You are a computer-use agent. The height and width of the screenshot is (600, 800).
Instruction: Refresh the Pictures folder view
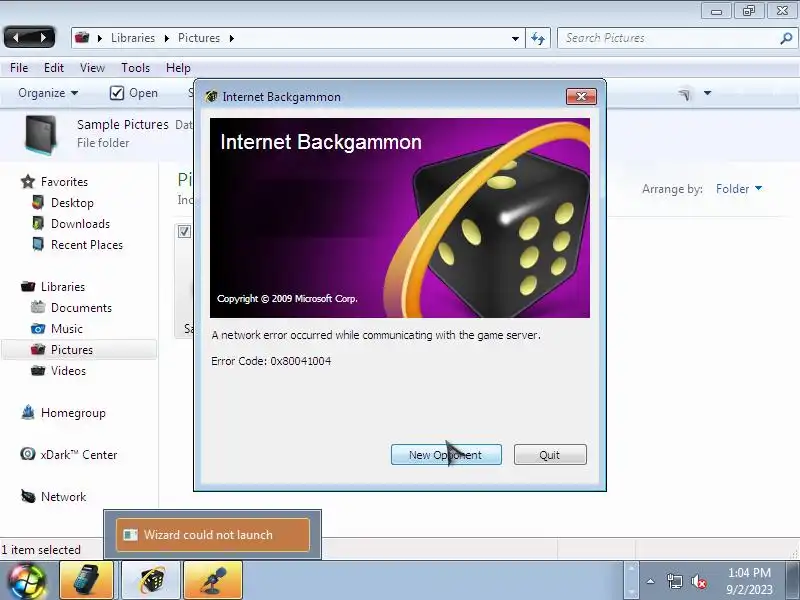(x=538, y=38)
